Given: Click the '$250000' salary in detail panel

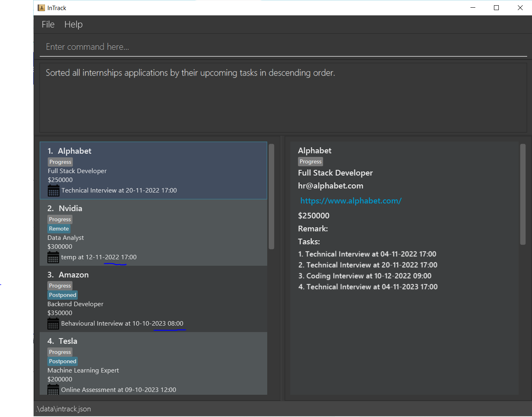Looking at the screenshot, I should pyautogui.click(x=314, y=216).
